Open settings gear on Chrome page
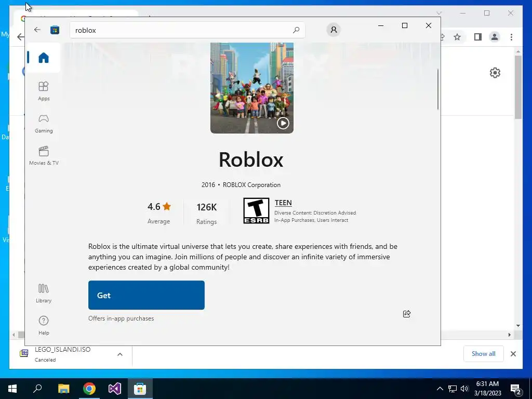This screenshot has height=399, width=532. (495, 73)
